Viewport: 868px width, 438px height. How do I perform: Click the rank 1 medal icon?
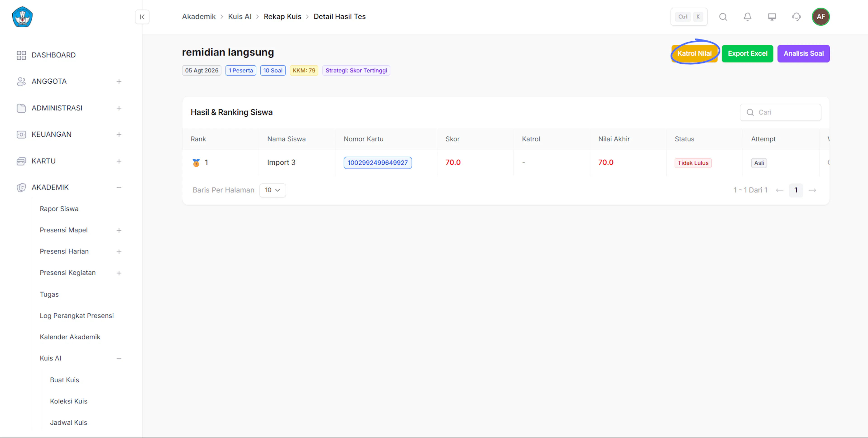[x=196, y=163]
